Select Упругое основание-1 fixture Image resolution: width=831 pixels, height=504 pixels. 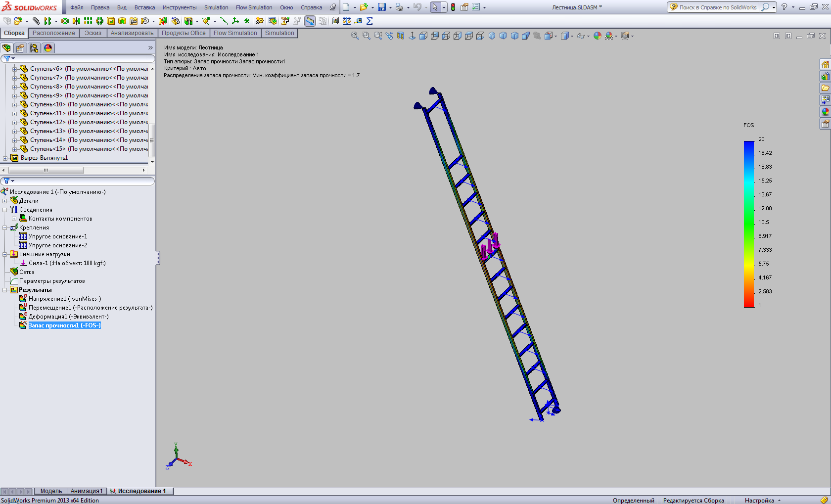click(53, 236)
